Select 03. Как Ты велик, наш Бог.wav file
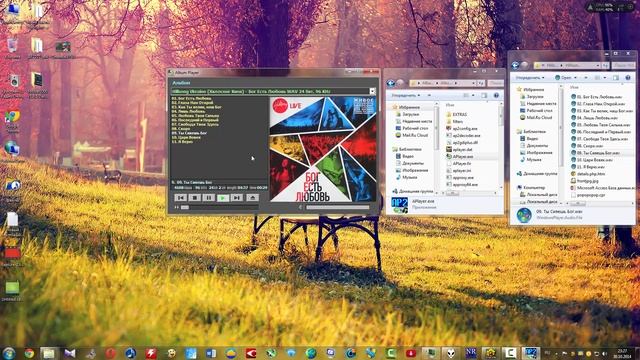This screenshot has height=360, width=640. (602, 111)
